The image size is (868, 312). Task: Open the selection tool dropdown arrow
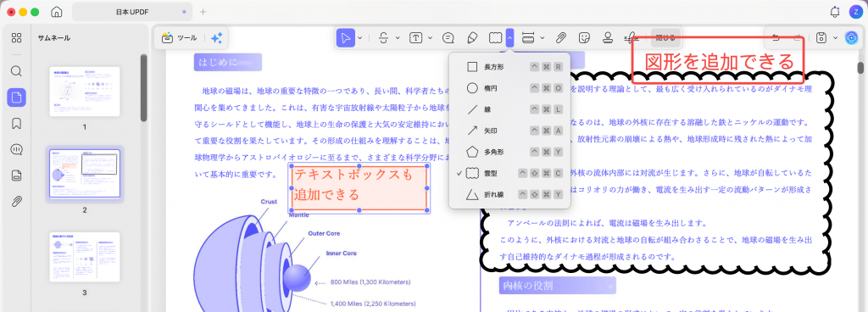[x=360, y=37]
